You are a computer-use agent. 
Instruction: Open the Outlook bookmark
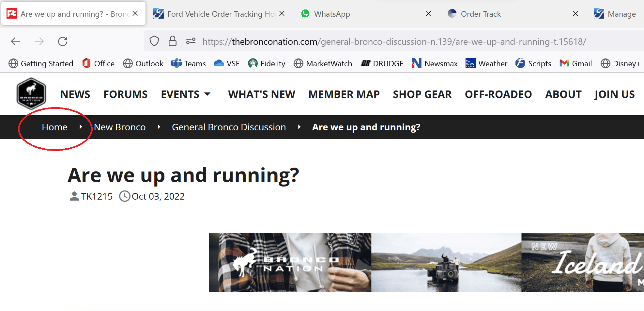click(x=143, y=63)
